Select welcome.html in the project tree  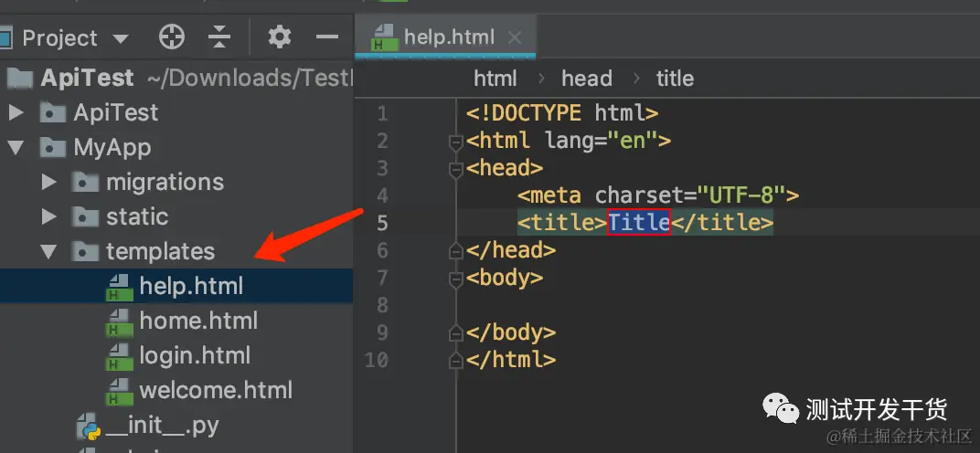point(176,391)
